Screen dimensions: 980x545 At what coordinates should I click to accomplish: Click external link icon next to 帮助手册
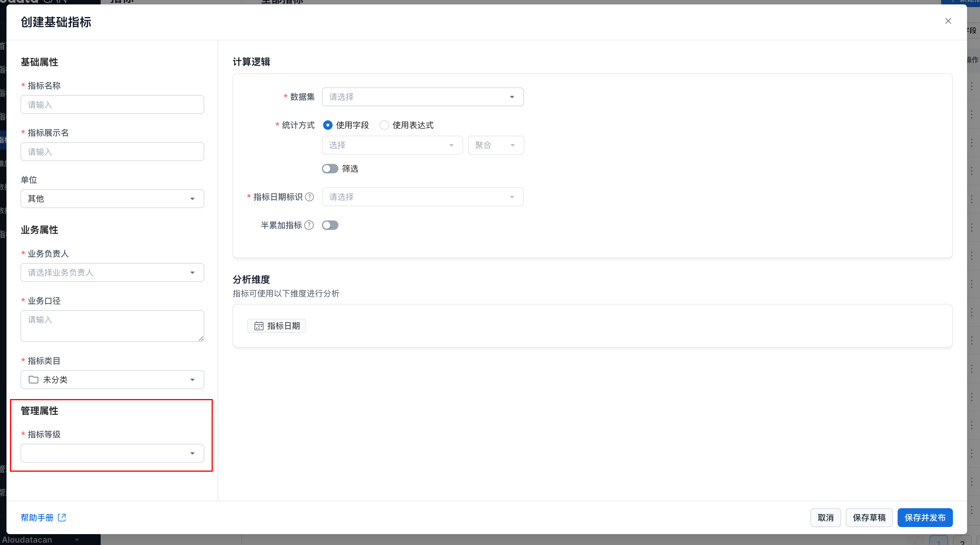pos(62,518)
